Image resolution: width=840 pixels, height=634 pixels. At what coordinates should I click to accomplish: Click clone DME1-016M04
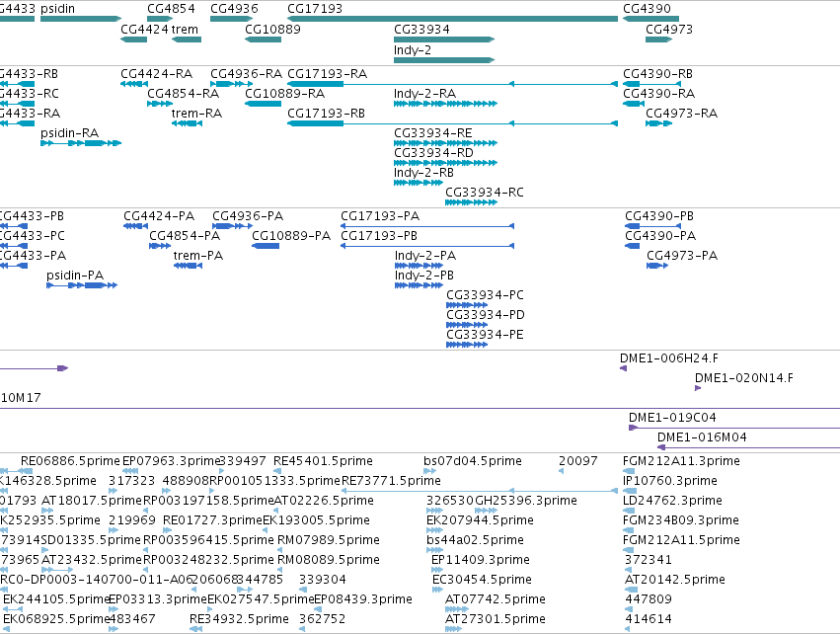point(702,437)
